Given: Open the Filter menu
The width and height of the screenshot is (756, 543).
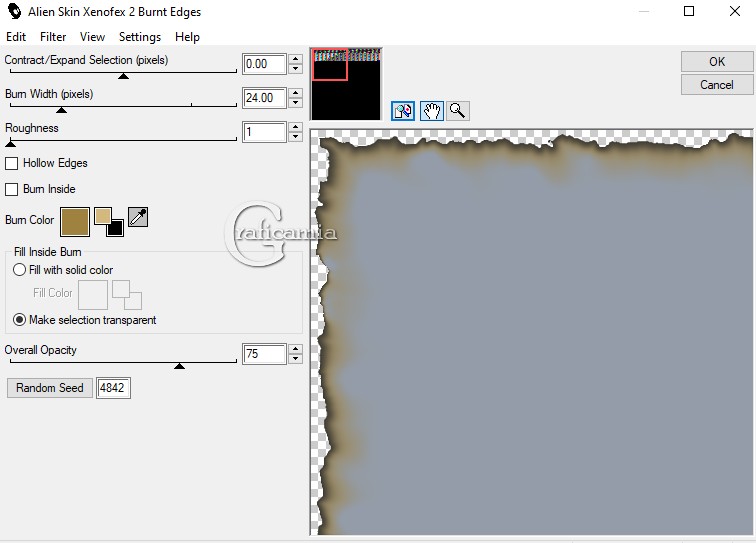Looking at the screenshot, I should (x=53, y=37).
